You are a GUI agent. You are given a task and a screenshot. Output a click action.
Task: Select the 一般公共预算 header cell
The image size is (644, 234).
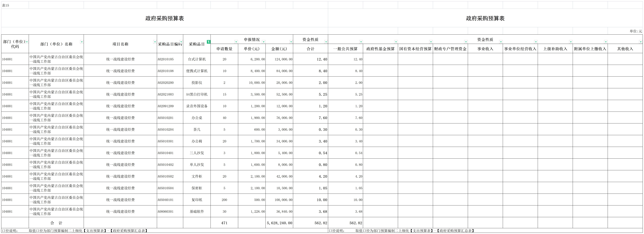click(345, 49)
